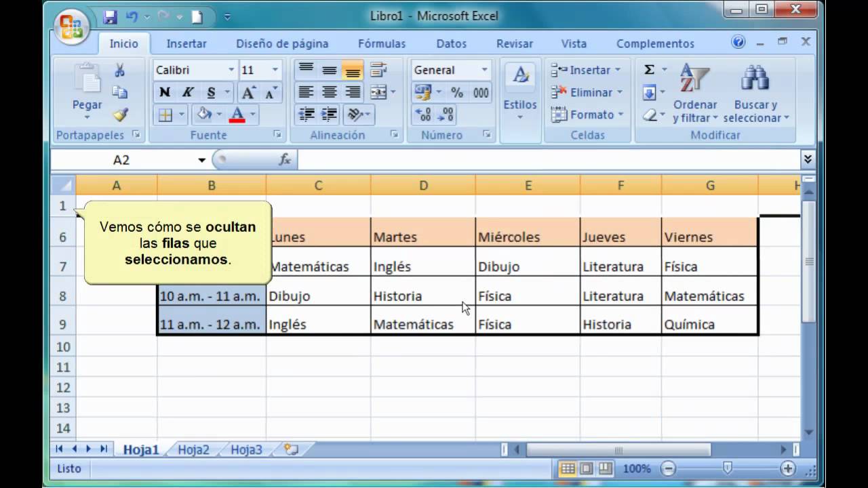Toggle Wrap Text

[378, 70]
